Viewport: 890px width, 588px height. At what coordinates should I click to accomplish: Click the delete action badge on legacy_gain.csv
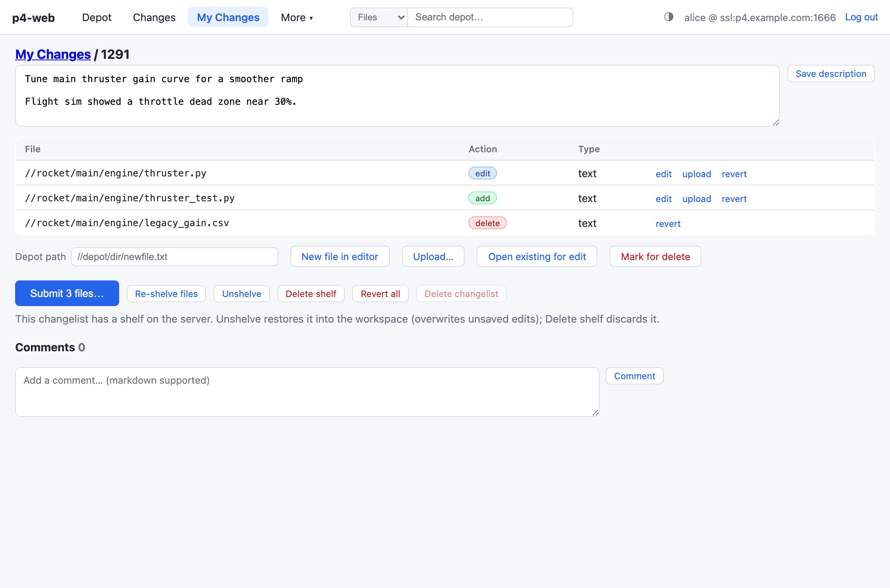point(488,223)
